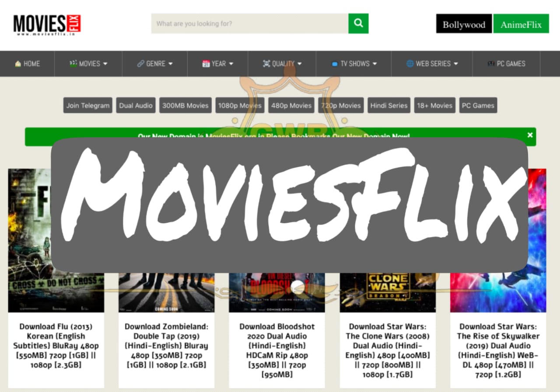
Task: Open Download Star Wars: The Clone Wars link
Action: [388, 350]
